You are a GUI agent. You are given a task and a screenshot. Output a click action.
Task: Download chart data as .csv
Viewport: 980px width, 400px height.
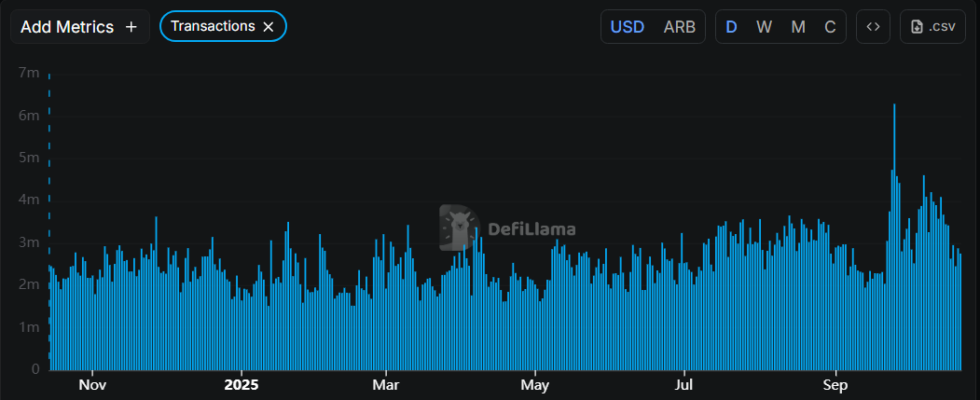coord(932,27)
